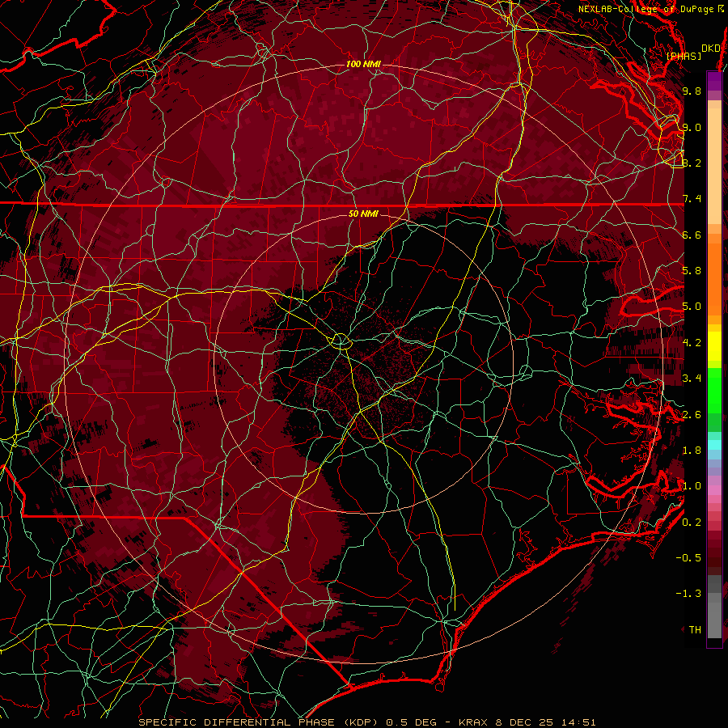Click the TH threshold label on the scale
This screenshot has width=728, height=728.
[x=695, y=630]
